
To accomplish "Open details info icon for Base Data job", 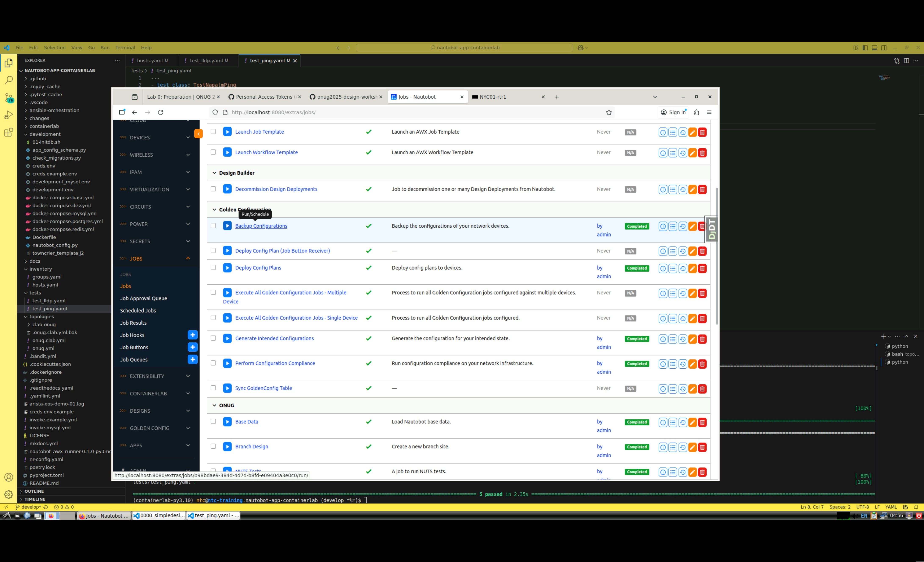I will (x=663, y=422).
